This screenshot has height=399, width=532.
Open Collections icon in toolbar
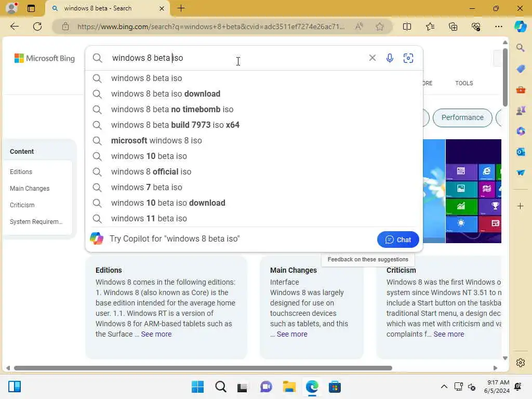(453, 26)
